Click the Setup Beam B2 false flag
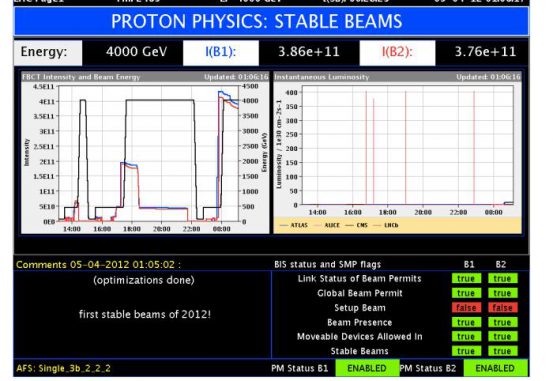The width and height of the screenshot is (553, 381). click(x=503, y=308)
